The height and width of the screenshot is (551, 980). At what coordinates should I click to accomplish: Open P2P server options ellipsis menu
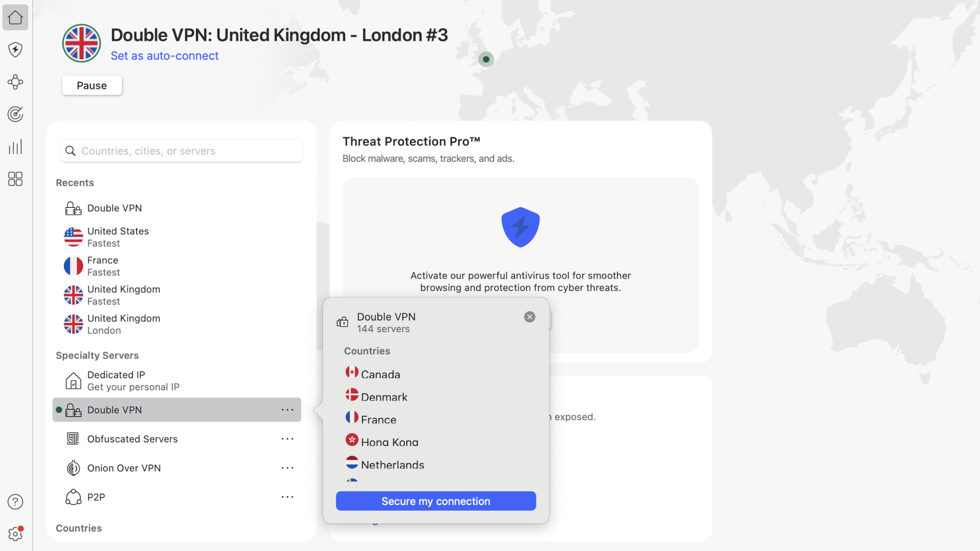(288, 497)
